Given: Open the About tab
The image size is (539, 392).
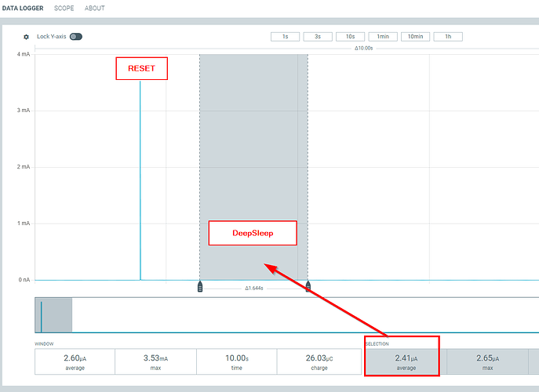Looking at the screenshot, I should 95,8.
